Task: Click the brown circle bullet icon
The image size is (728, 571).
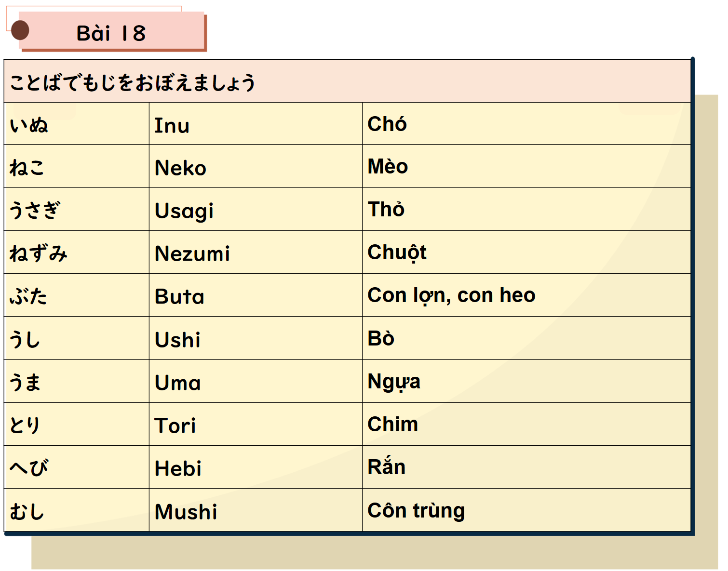Action: pyautogui.click(x=20, y=30)
